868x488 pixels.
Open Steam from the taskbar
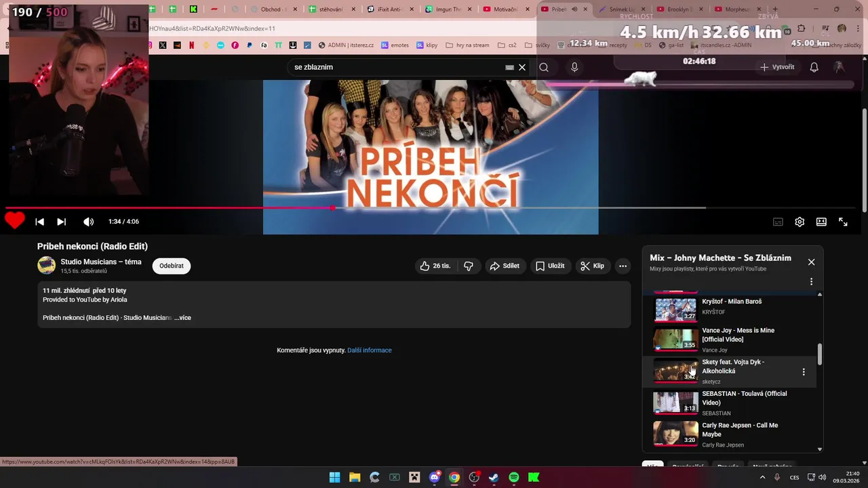[494, 477]
